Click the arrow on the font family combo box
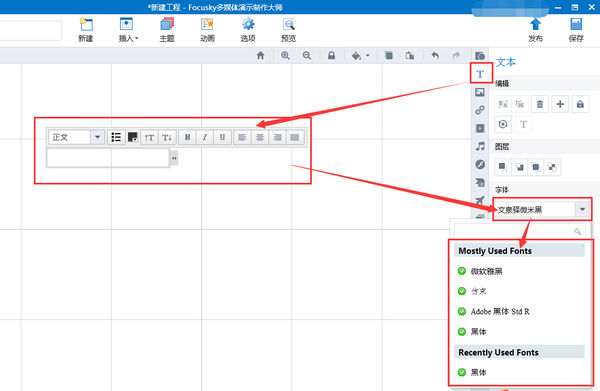The height and width of the screenshot is (391, 600). (x=582, y=210)
